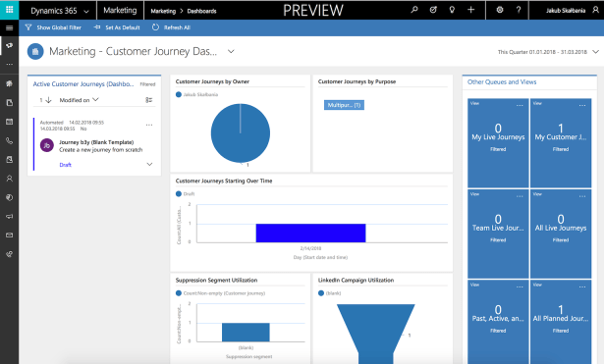Click Dashboards breadcrumb item
This screenshot has height=364, width=604.
(202, 11)
